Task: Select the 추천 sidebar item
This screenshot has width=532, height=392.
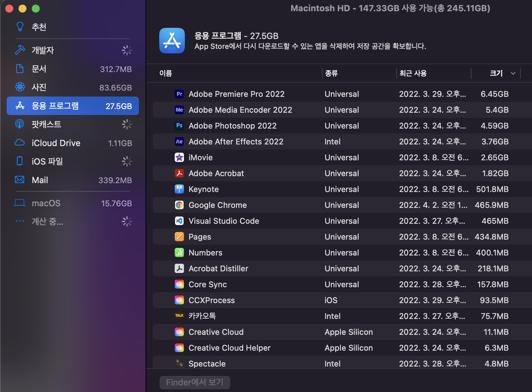Action: [x=73, y=27]
